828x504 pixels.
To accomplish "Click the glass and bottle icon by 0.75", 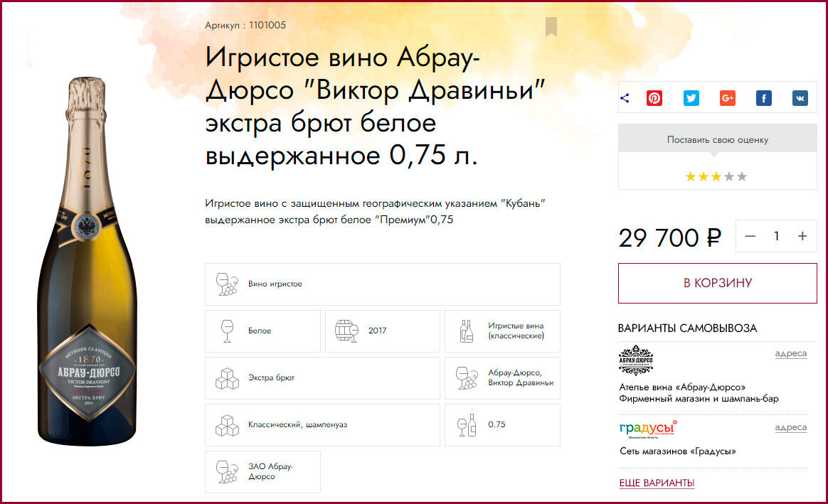I will click(x=466, y=425).
